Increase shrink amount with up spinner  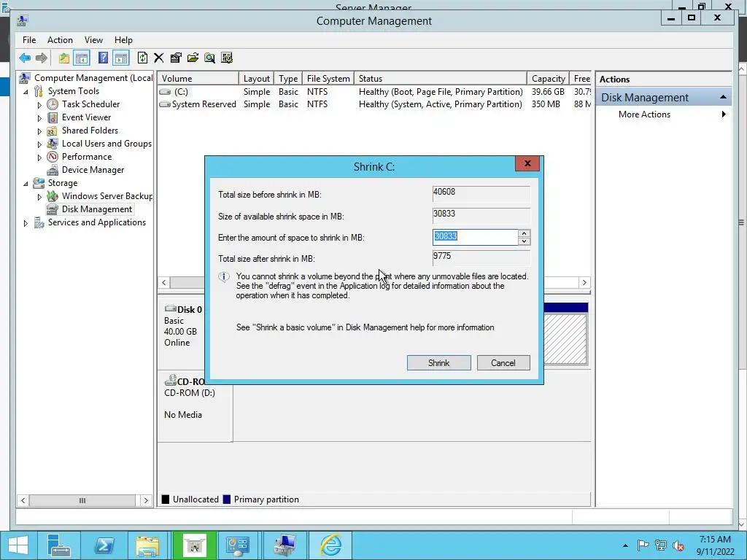[x=524, y=233]
